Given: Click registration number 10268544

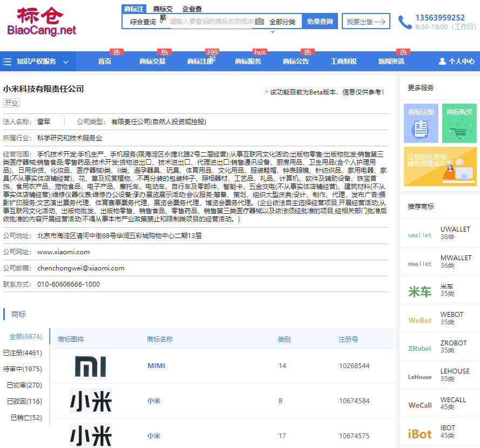Looking at the screenshot, I should pyautogui.click(x=354, y=365).
